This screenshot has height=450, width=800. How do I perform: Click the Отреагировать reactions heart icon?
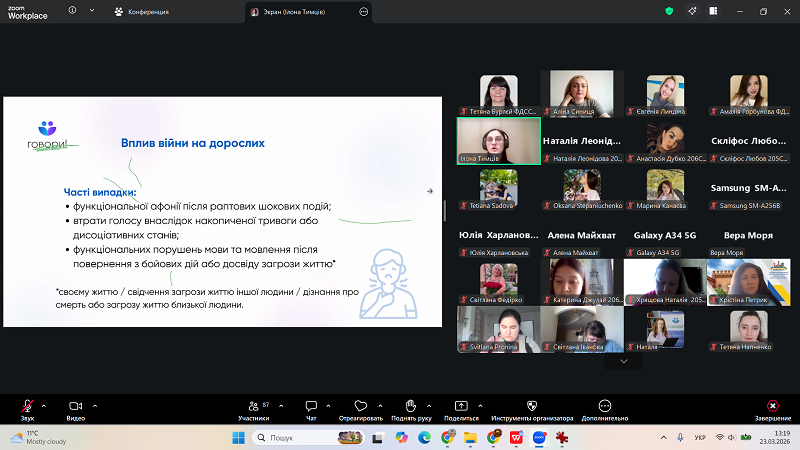[361, 407]
